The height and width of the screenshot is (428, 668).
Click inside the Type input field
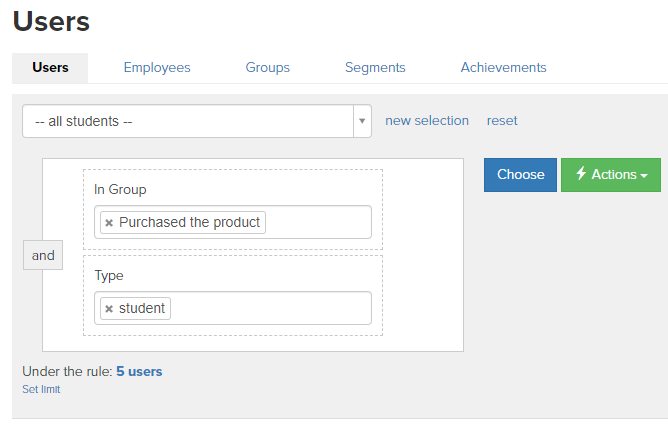[271, 308]
